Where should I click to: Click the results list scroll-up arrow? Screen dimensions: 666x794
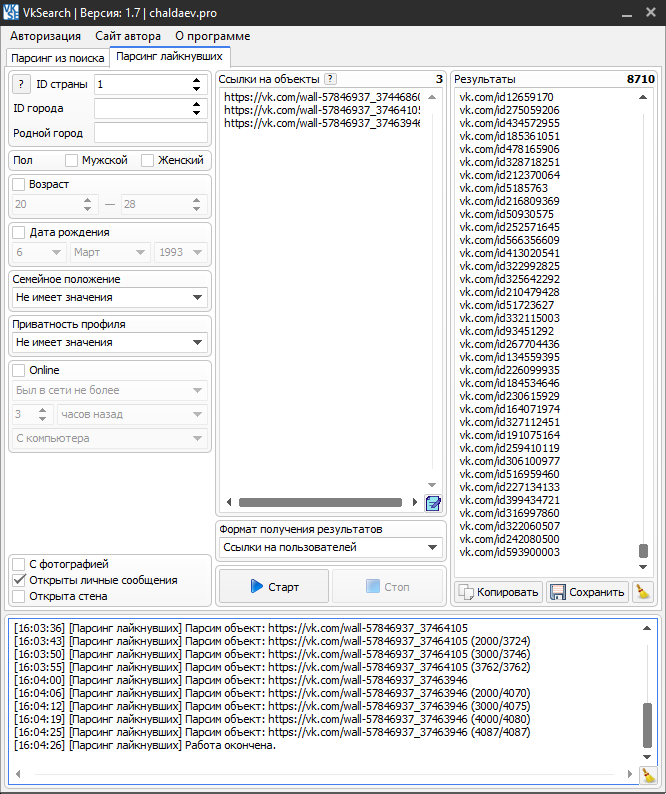pos(643,97)
